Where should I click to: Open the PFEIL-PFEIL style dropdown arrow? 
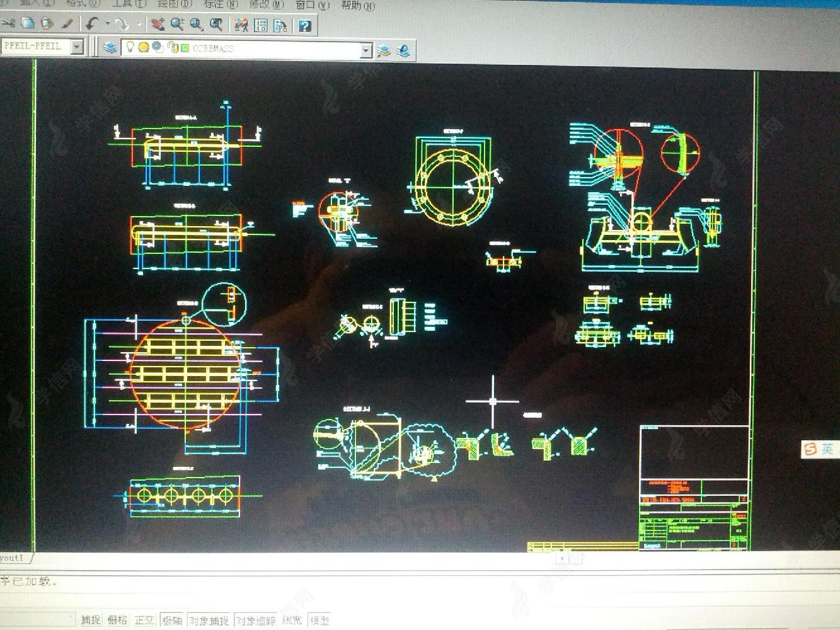[x=77, y=47]
